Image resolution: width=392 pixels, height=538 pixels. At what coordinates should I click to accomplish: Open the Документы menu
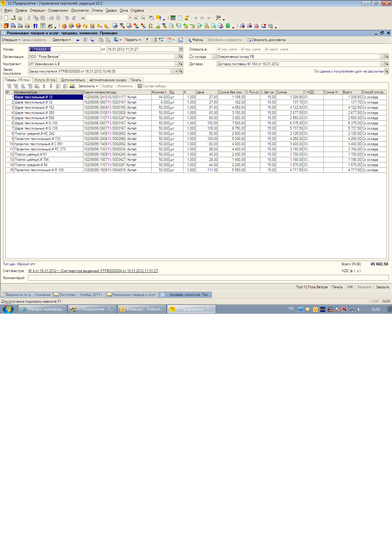(x=80, y=10)
